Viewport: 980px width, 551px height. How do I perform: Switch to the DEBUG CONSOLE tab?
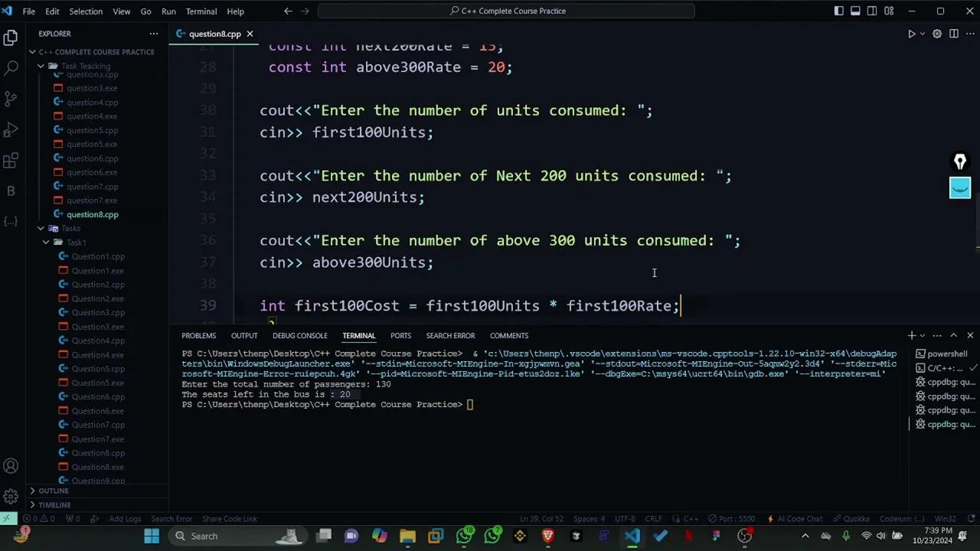click(299, 335)
